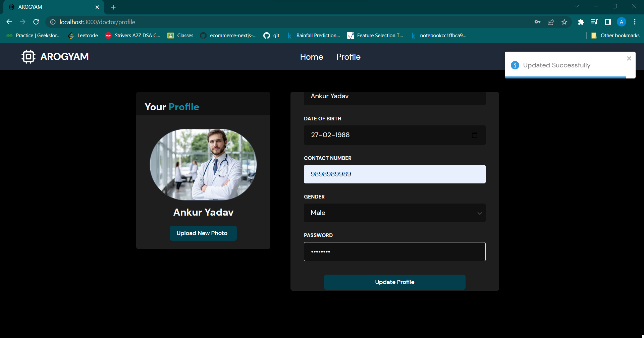Click the AROGYAM logo icon
This screenshot has width=644, height=338.
coord(28,57)
